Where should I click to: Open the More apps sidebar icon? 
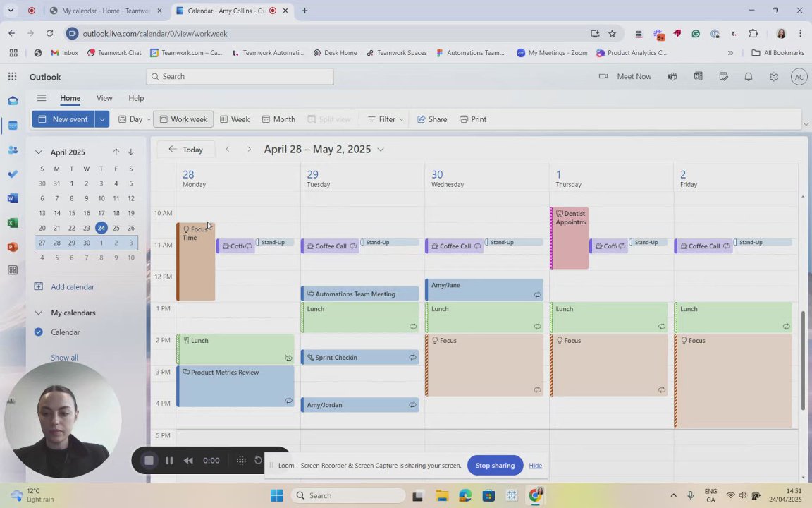[13, 270]
